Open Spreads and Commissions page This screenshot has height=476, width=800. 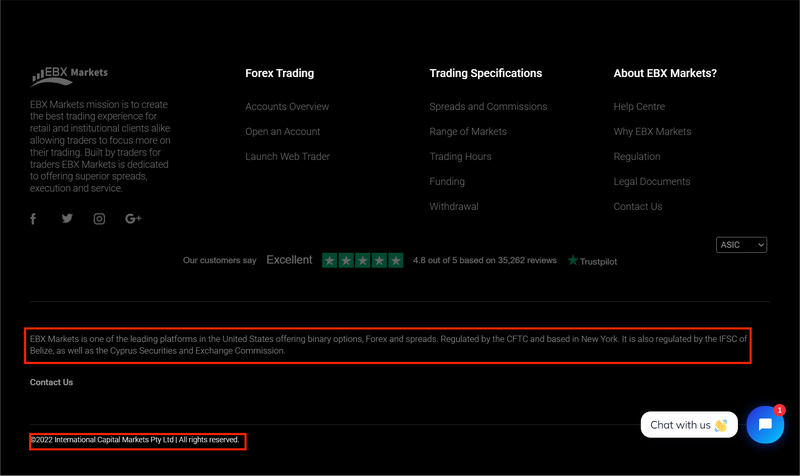click(x=488, y=107)
